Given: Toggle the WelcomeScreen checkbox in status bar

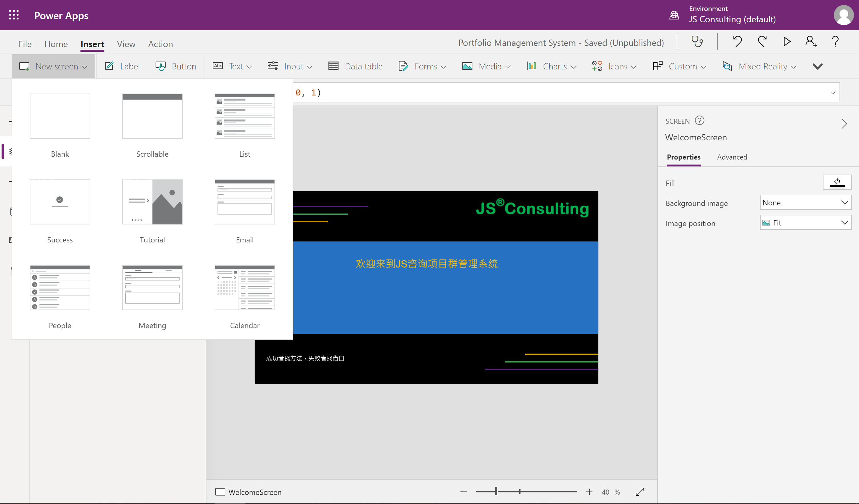Looking at the screenshot, I should [x=221, y=492].
